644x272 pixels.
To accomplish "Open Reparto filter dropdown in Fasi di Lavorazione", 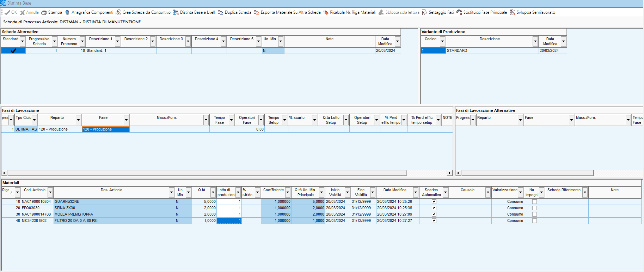I will click(x=78, y=120).
